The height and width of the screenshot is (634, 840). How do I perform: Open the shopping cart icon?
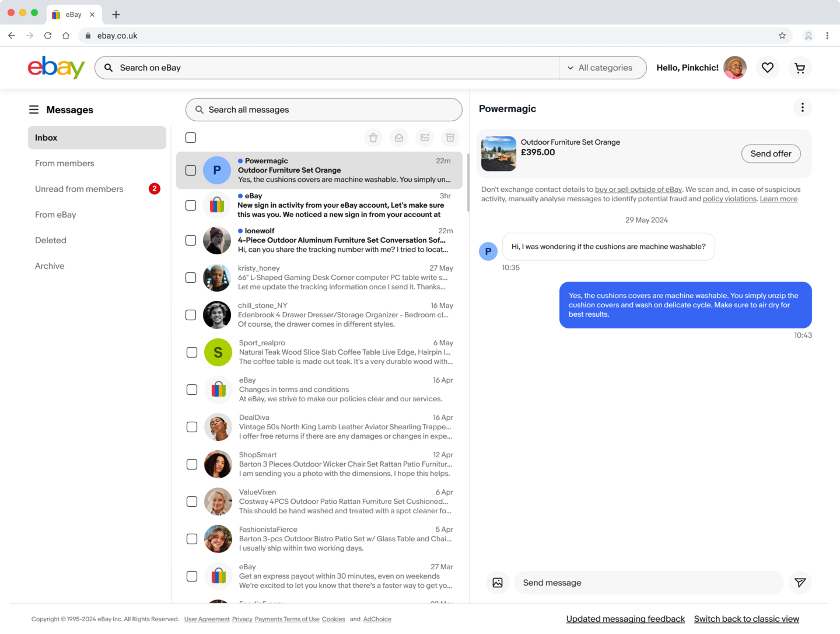(x=800, y=68)
